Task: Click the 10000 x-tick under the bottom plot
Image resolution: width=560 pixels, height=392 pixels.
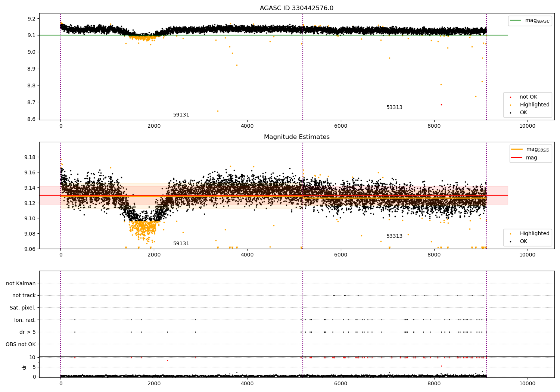Action: pyautogui.click(x=528, y=384)
